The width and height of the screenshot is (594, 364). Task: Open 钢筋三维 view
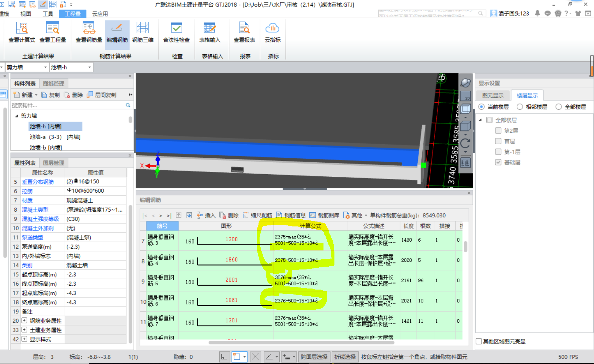click(x=143, y=32)
